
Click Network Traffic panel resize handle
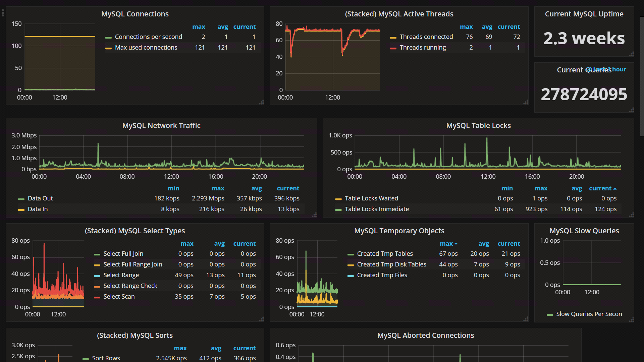click(315, 215)
